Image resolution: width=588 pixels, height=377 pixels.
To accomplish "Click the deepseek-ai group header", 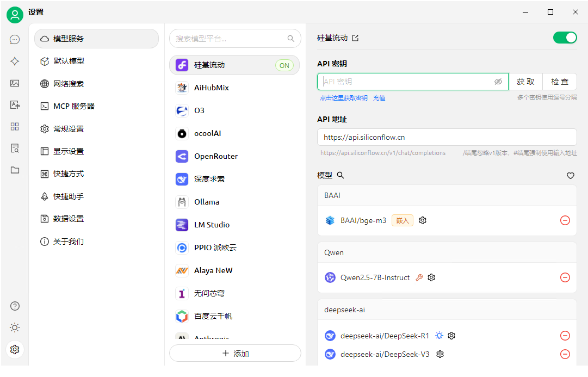I will coord(447,310).
